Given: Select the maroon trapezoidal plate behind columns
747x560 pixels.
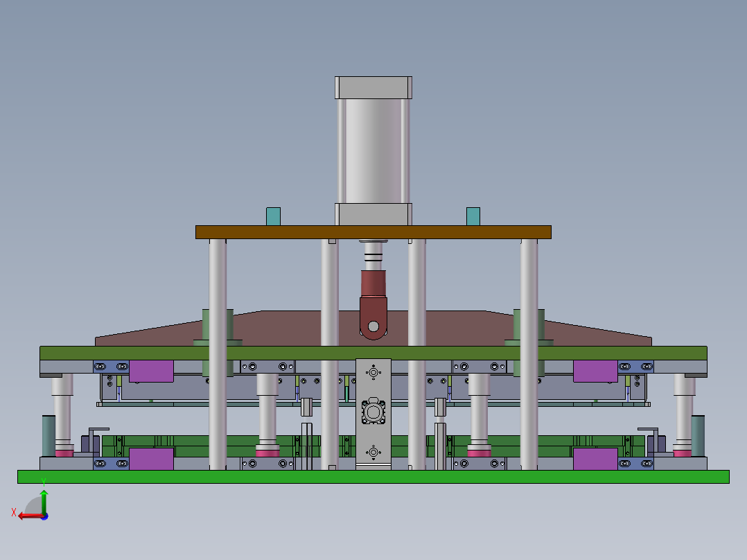Looking at the screenshot, I should point(373,329).
